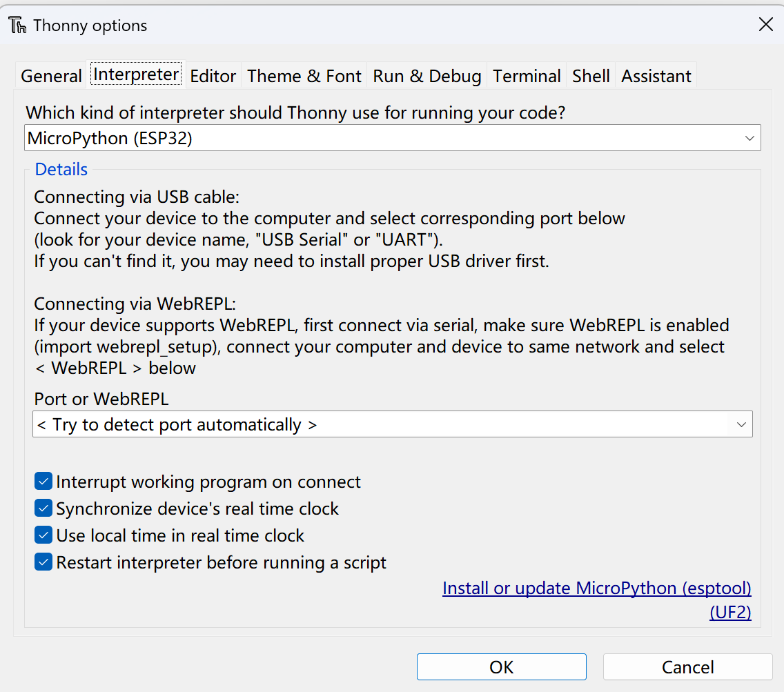Toggle Use local time in real time clock

point(43,535)
